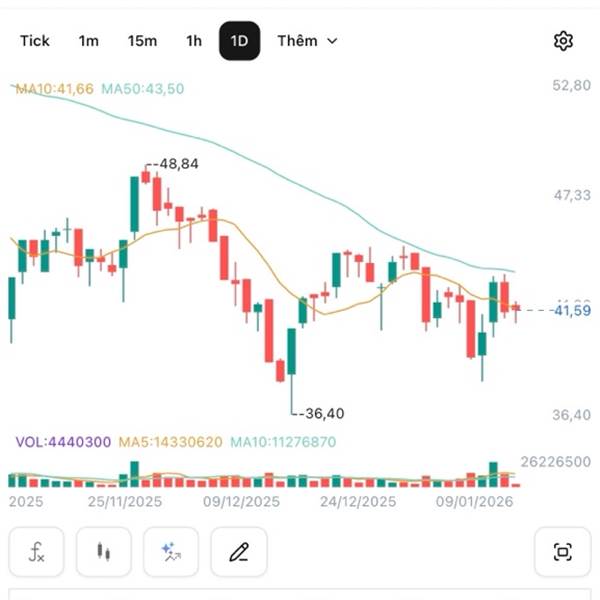Click the MA10:41,66 indicator label
Viewport: 600px width, 600px height.
tap(53, 89)
